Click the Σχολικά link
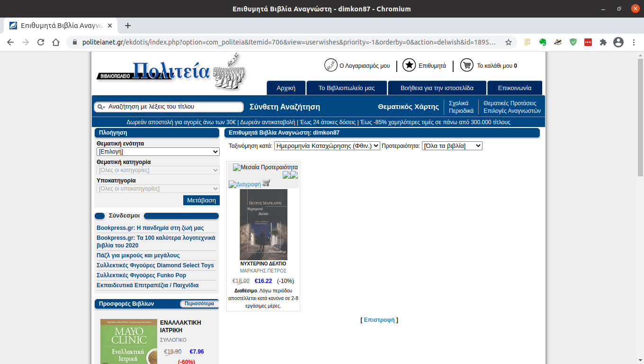The image size is (644, 364). (458, 103)
